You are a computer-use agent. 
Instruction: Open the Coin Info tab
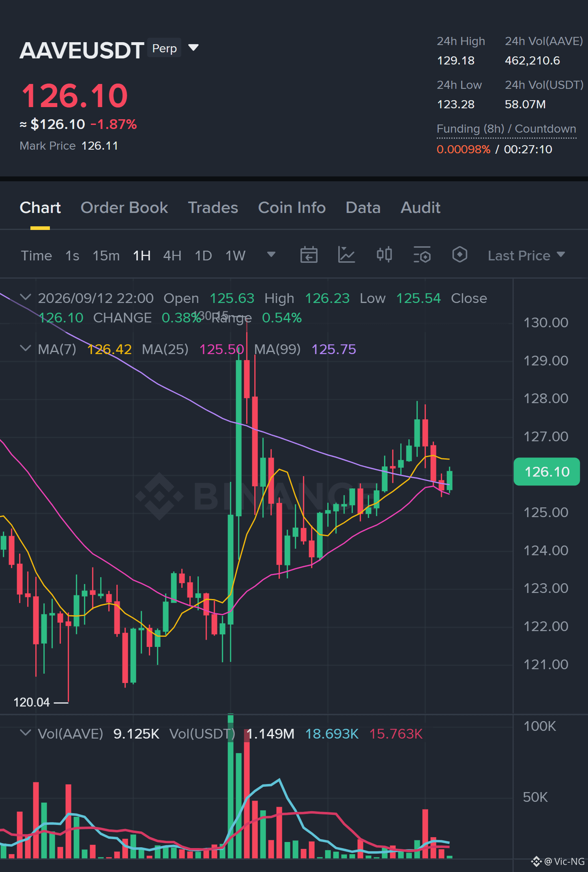click(292, 208)
